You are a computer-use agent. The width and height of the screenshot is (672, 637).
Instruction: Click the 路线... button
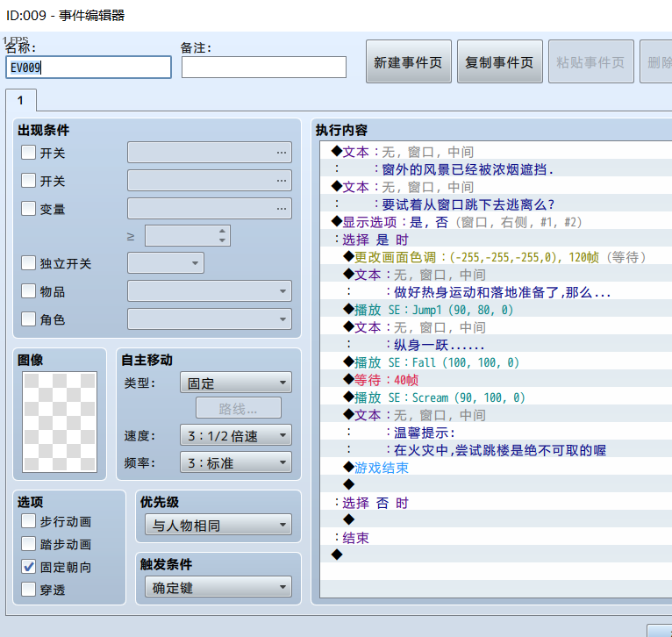pos(239,408)
